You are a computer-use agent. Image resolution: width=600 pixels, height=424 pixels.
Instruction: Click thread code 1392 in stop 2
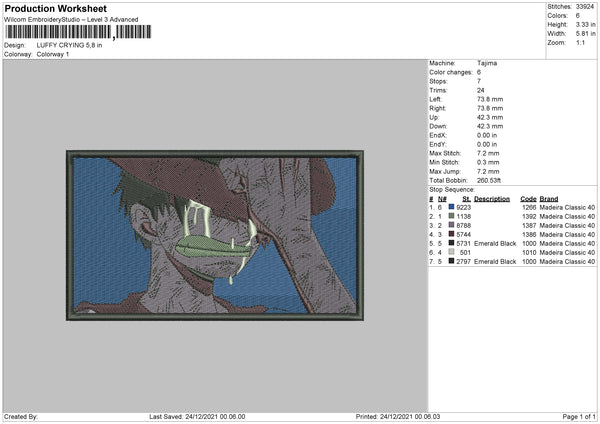click(x=529, y=217)
